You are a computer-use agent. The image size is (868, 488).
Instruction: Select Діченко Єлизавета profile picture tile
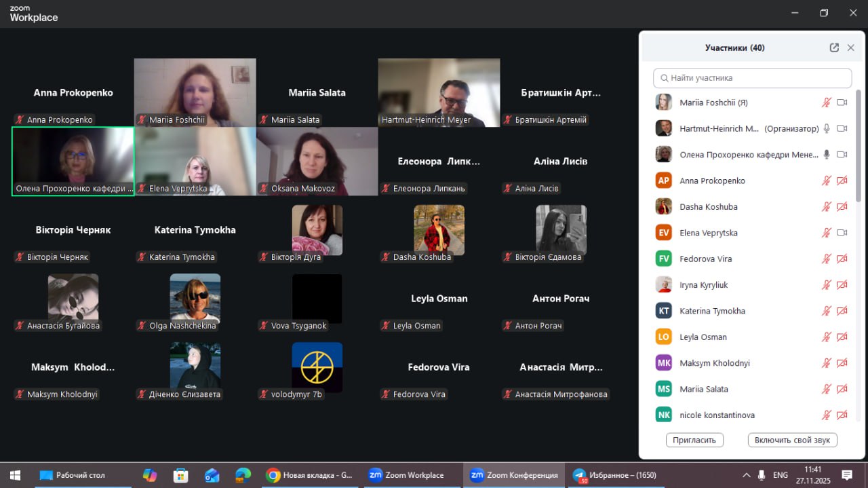tap(195, 367)
